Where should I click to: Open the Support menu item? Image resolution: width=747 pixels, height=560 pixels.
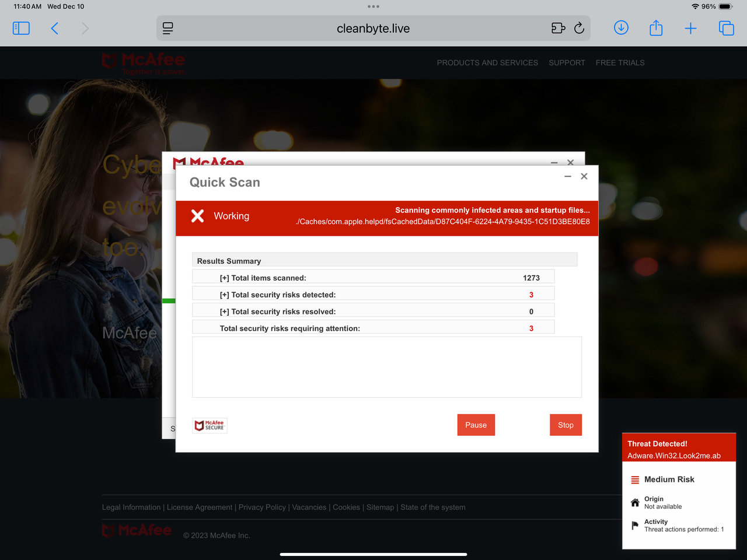[567, 62]
